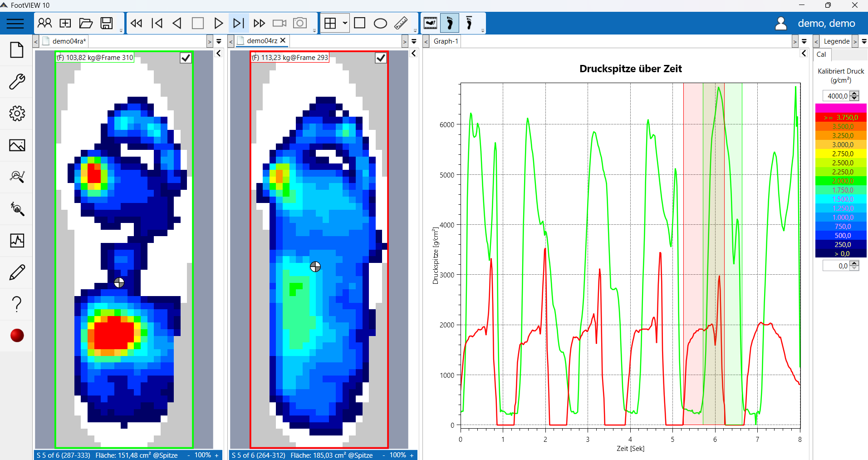Image resolution: width=868 pixels, height=460 pixels.
Task: Click the 4000,0 maximum pressure field
Action: [837, 96]
